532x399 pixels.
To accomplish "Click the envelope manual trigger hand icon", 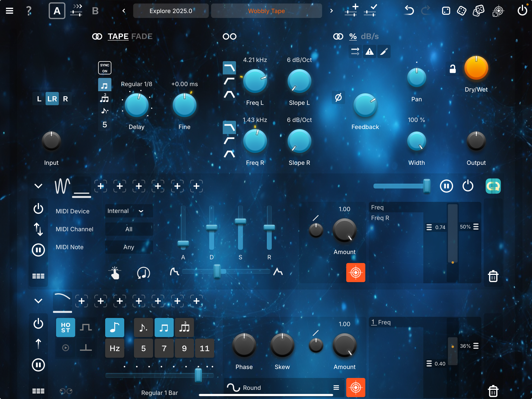I will coord(115,273).
